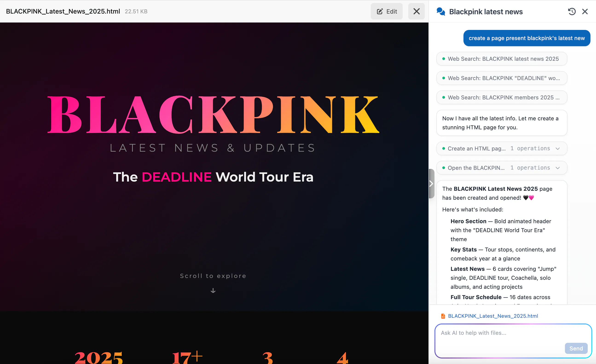Expand the 'Create an HTML pag...' operations chevron
The height and width of the screenshot is (364, 596).
[558, 148]
